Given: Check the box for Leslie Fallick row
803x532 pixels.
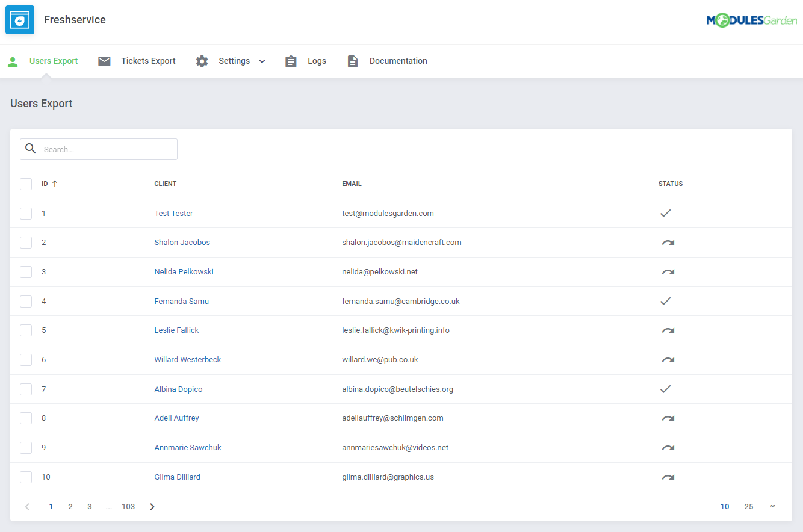Looking at the screenshot, I should coord(26,330).
